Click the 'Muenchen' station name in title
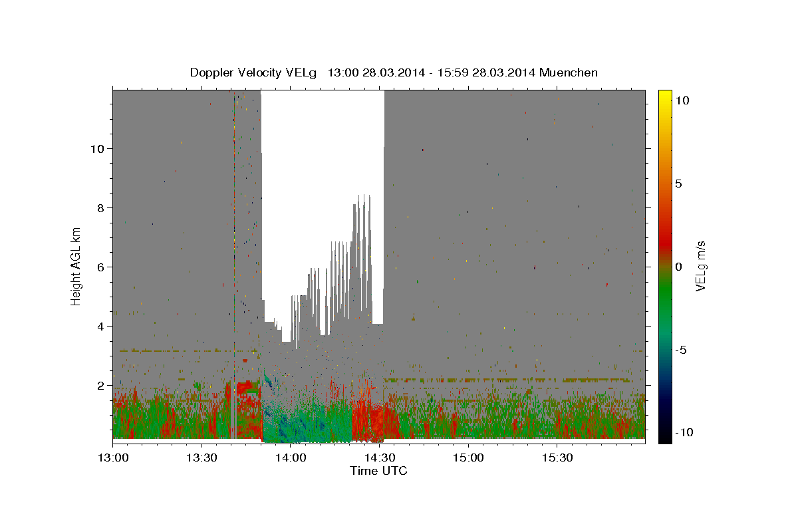Viewport: 798px width, 532px height. click(x=569, y=72)
